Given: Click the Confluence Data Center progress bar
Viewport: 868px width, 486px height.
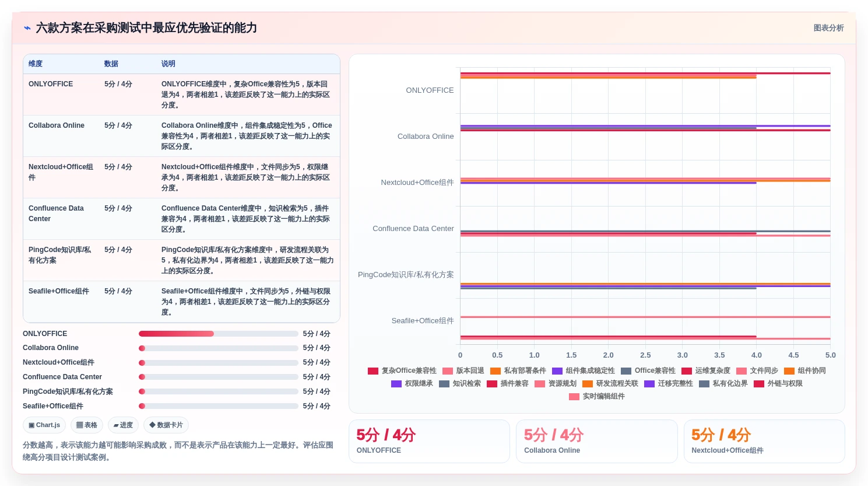Looking at the screenshot, I should [219, 377].
